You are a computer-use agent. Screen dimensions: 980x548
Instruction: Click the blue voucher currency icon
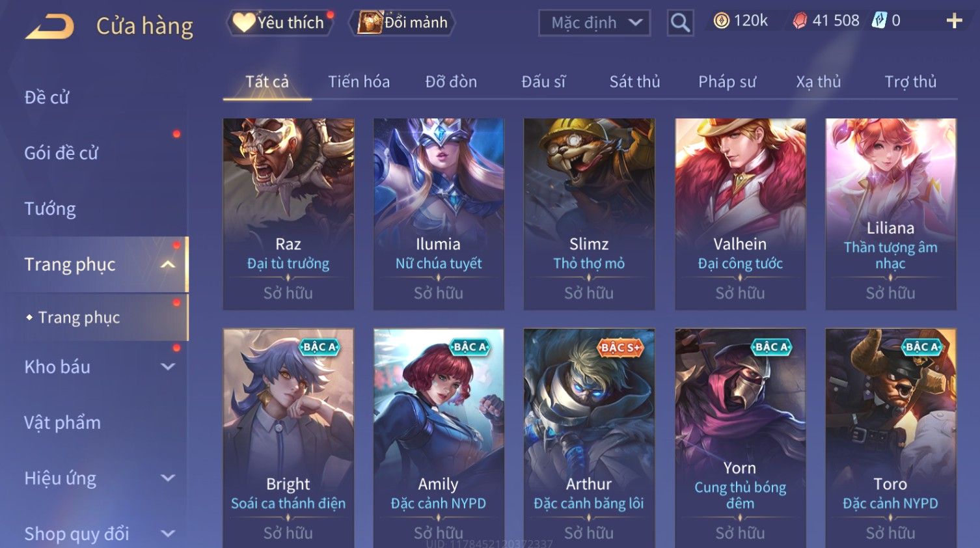[879, 21]
